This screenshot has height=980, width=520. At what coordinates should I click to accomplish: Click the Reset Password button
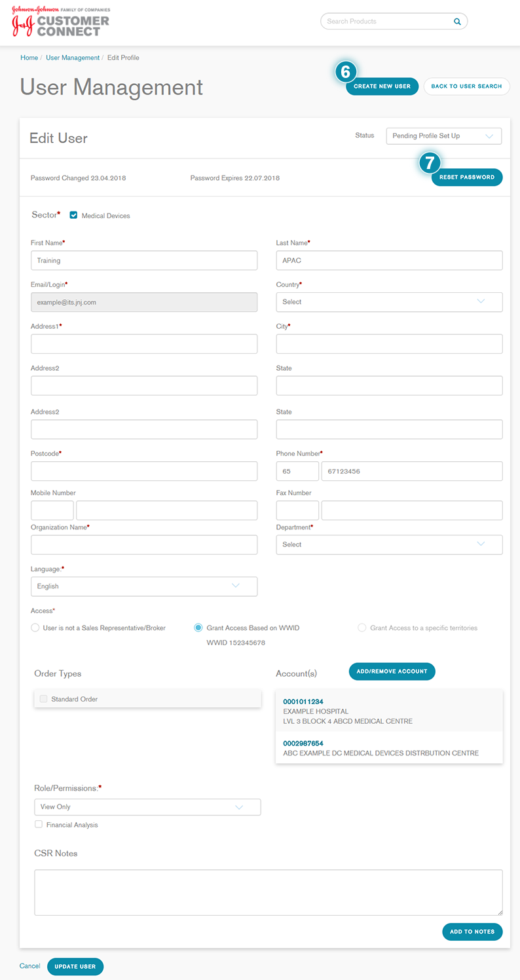coord(466,178)
